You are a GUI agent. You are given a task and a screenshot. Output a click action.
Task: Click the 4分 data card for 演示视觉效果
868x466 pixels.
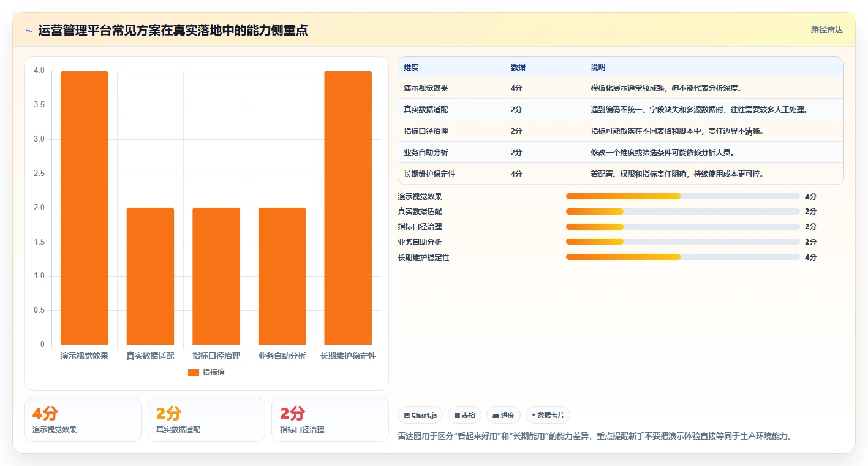[x=83, y=419]
